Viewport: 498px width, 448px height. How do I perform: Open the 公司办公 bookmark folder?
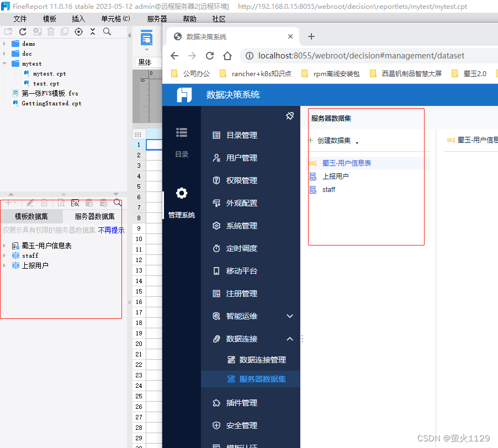[190, 74]
